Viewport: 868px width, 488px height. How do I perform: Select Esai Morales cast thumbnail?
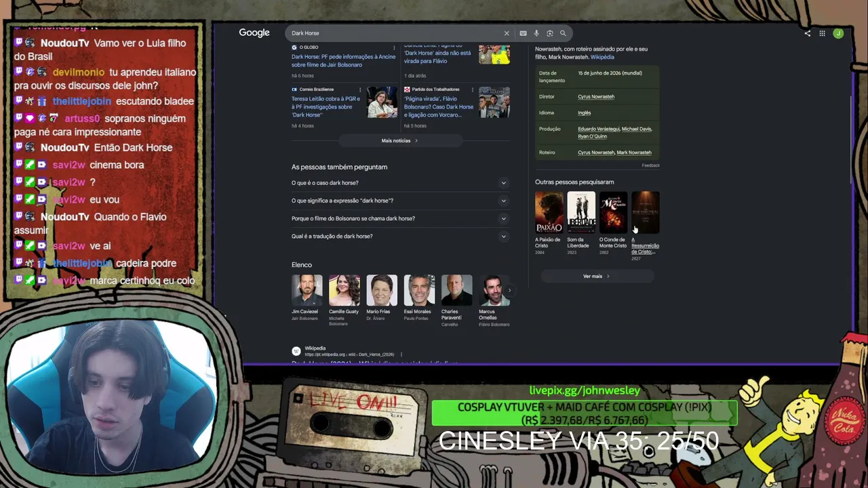tap(419, 290)
